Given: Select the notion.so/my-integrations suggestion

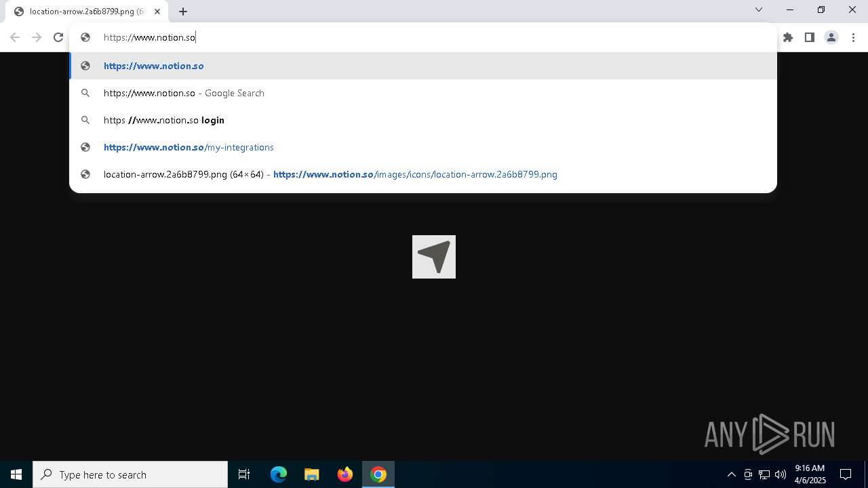Looking at the screenshot, I should (423, 147).
